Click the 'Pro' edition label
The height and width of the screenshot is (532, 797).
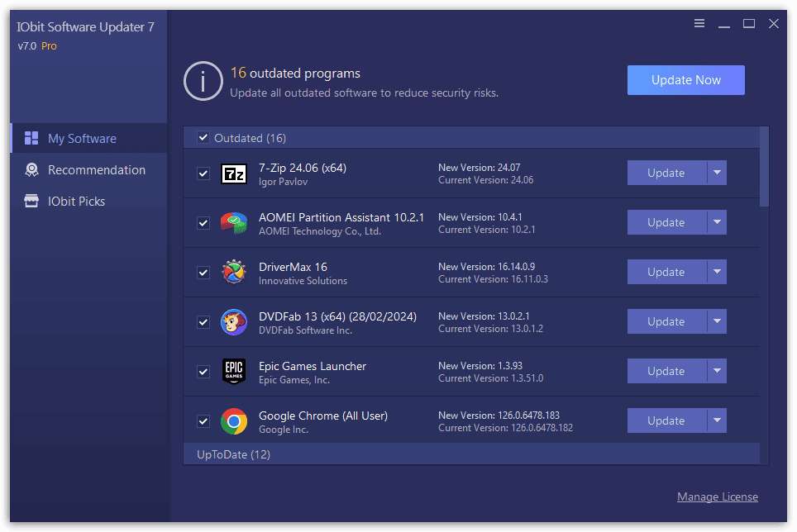(x=49, y=45)
